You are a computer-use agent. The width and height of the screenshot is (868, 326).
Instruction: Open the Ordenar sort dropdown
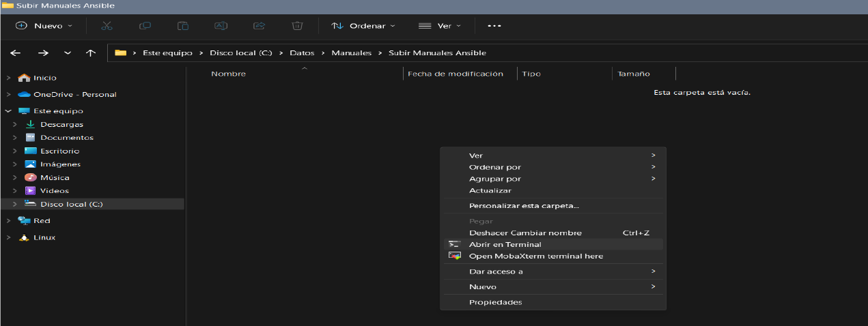363,26
